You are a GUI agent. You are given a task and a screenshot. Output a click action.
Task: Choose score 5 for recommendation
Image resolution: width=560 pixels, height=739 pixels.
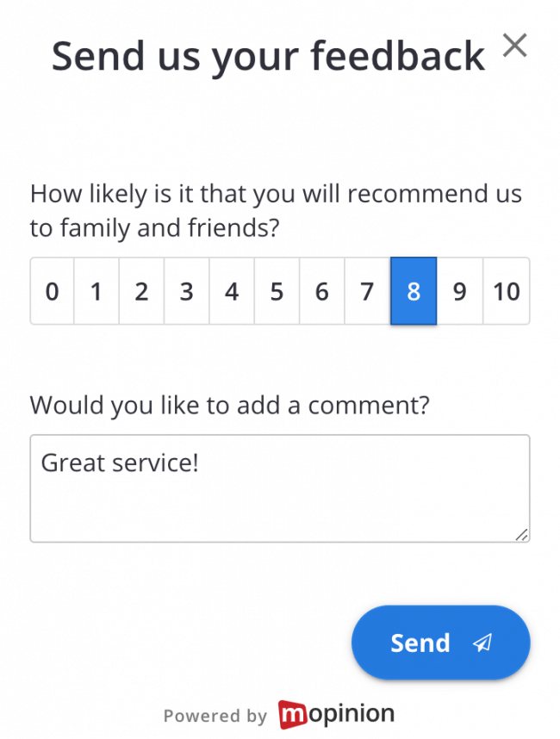[277, 291]
